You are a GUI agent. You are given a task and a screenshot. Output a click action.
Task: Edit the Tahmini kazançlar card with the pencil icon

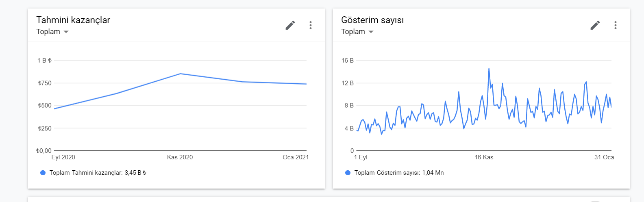(x=290, y=25)
